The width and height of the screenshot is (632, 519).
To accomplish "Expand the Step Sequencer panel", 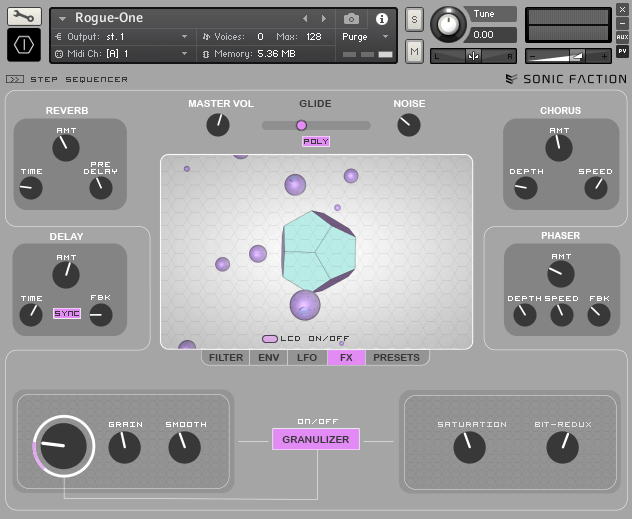I will point(15,79).
